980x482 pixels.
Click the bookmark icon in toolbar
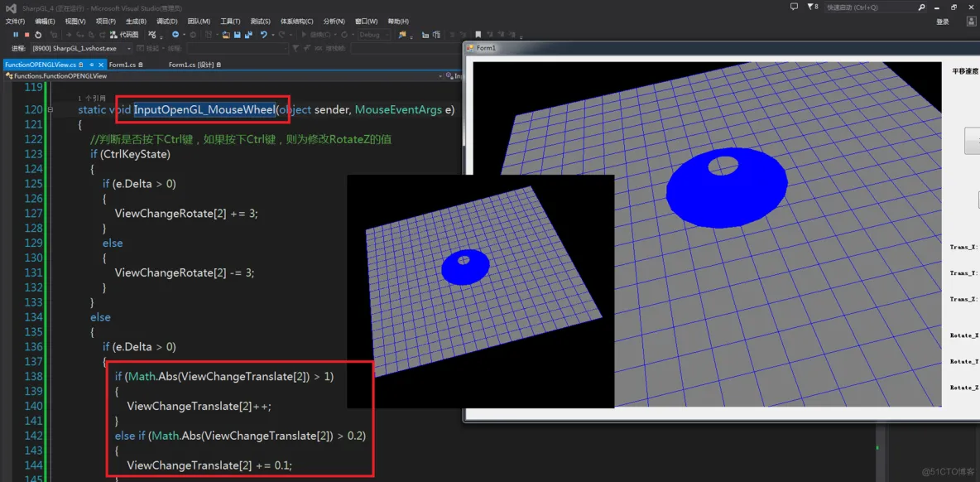tap(478, 35)
